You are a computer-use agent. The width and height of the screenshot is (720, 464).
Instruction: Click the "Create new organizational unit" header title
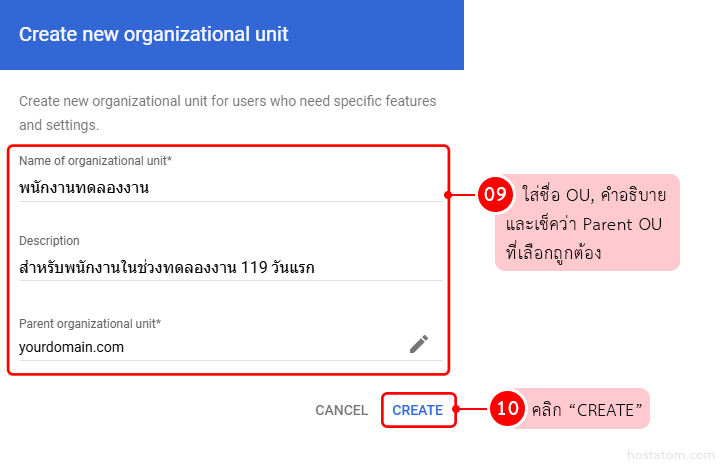[154, 35]
